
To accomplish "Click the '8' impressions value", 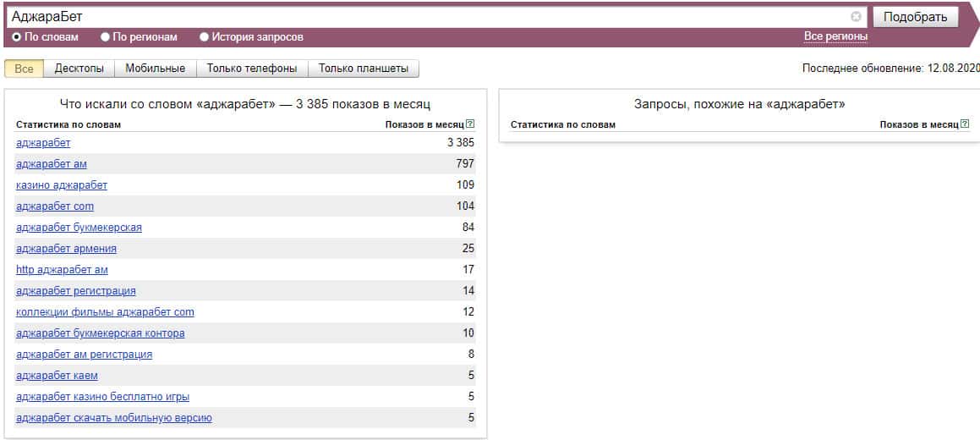I will click(x=471, y=355).
